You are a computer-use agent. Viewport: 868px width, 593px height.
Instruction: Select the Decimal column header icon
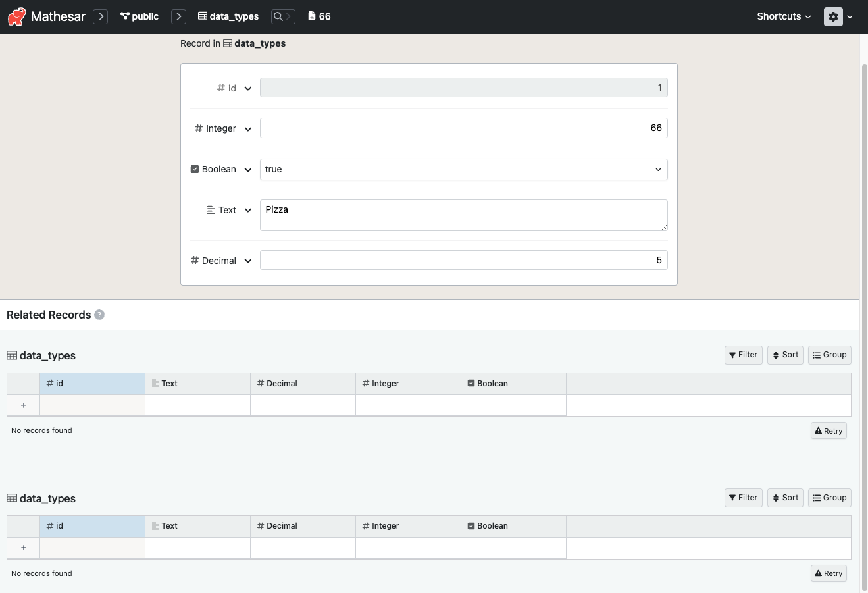tap(261, 383)
